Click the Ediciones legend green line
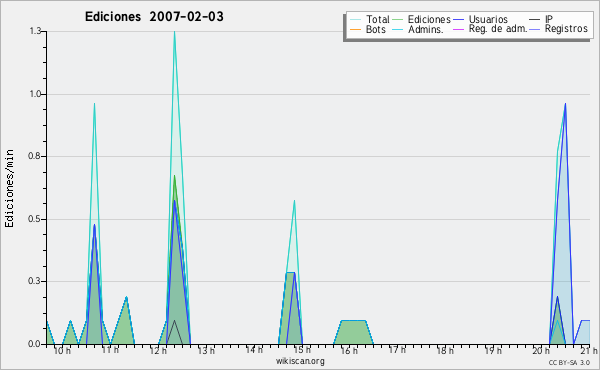The height and width of the screenshot is (370, 600). coord(398,20)
